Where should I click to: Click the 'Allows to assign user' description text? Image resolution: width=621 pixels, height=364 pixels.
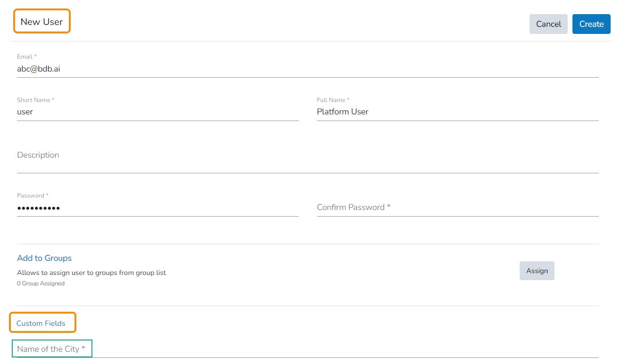tap(91, 273)
